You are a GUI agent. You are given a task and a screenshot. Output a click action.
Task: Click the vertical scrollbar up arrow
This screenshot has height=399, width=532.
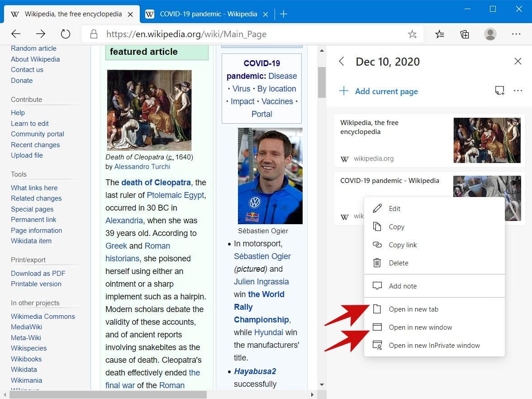coord(322,51)
